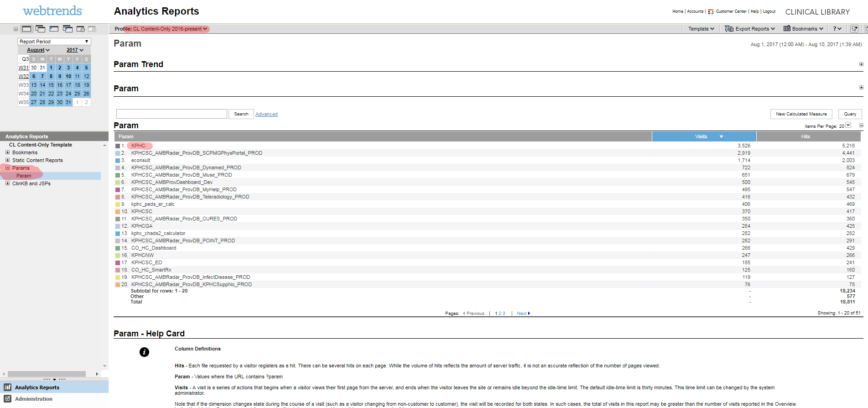
Task: Click the remove calendar icon with minus
Action: click(81, 29)
